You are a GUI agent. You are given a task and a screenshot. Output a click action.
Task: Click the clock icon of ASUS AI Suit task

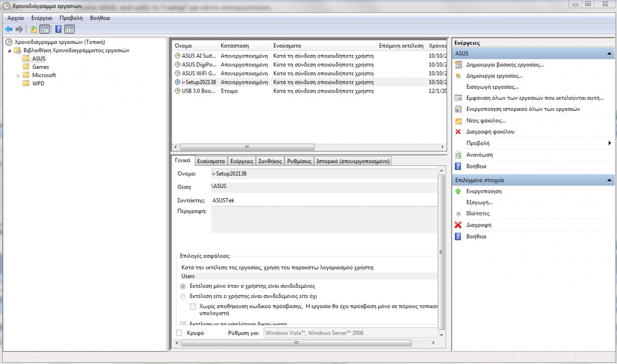click(177, 56)
